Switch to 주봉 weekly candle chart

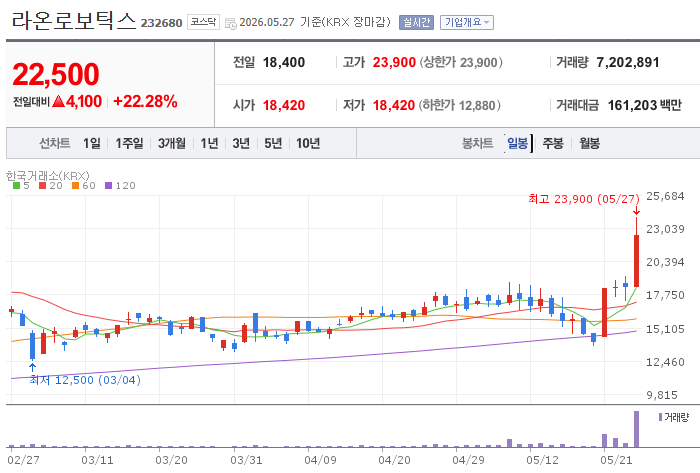pyautogui.click(x=553, y=143)
